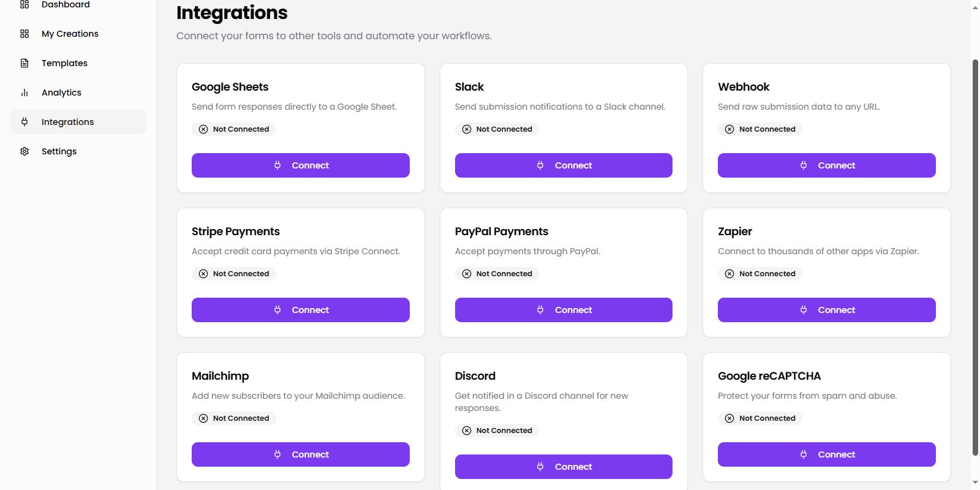Viewport: 980px width, 490px height.
Task: Click the Google Sheets not-connected status icon
Action: click(x=203, y=129)
